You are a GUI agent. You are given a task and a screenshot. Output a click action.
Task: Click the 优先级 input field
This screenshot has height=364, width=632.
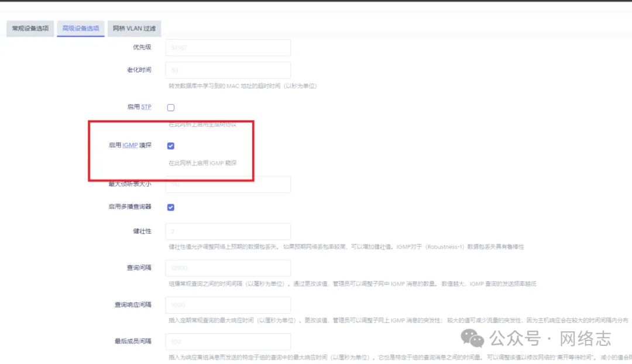(228, 47)
